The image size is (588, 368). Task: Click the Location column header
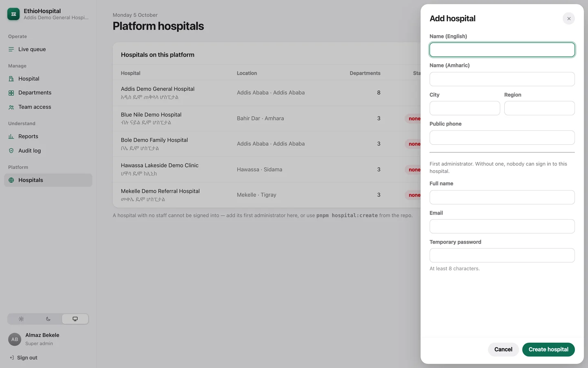[x=247, y=73]
